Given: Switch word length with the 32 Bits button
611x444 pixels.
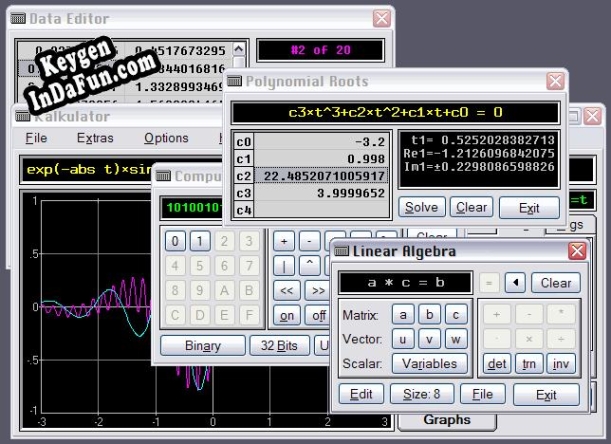Looking at the screenshot, I should click(x=279, y=345).
